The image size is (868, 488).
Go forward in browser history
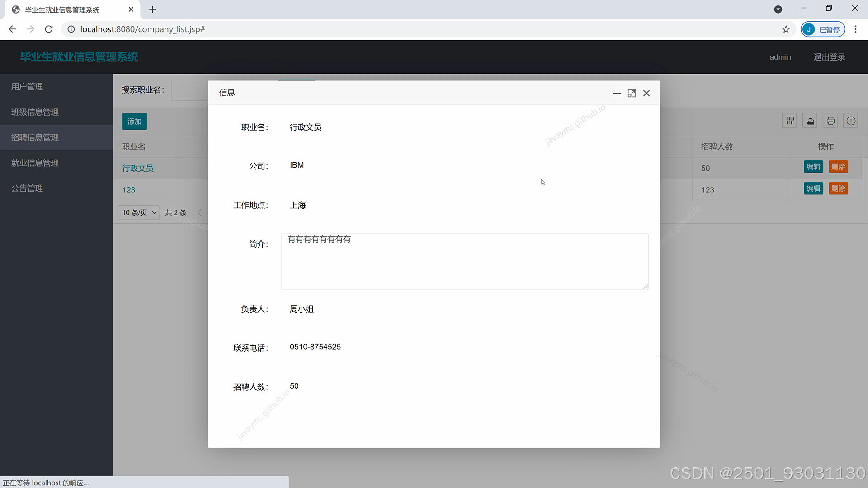pos(30,29)
